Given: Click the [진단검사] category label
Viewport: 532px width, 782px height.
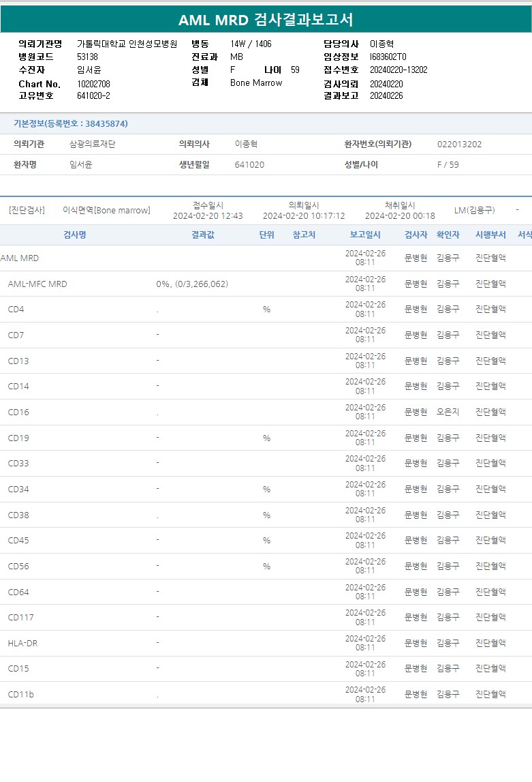Looking at the screenshot, I should pyautogui.click(x=27, y=210).
